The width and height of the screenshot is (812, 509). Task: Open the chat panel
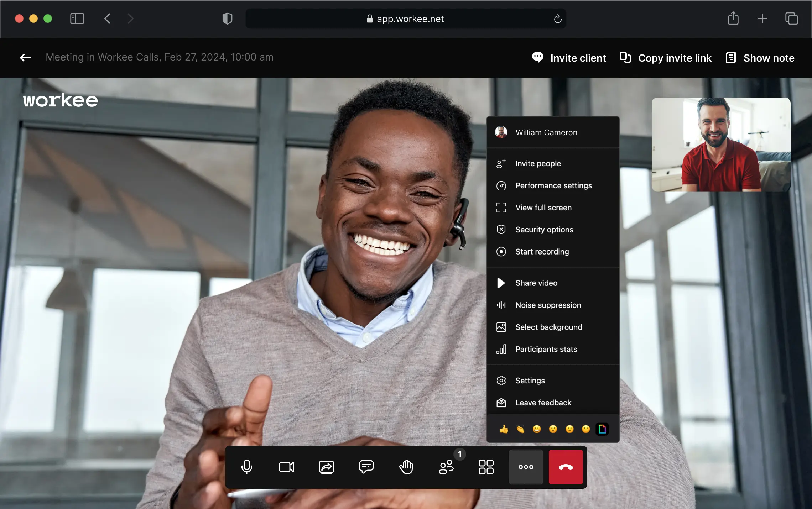[x=366, y=467]
